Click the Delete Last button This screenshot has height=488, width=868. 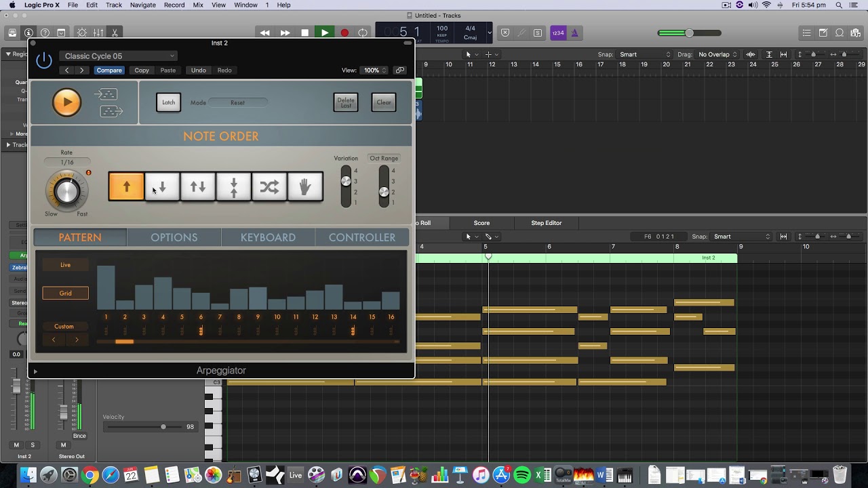point(346,102)
